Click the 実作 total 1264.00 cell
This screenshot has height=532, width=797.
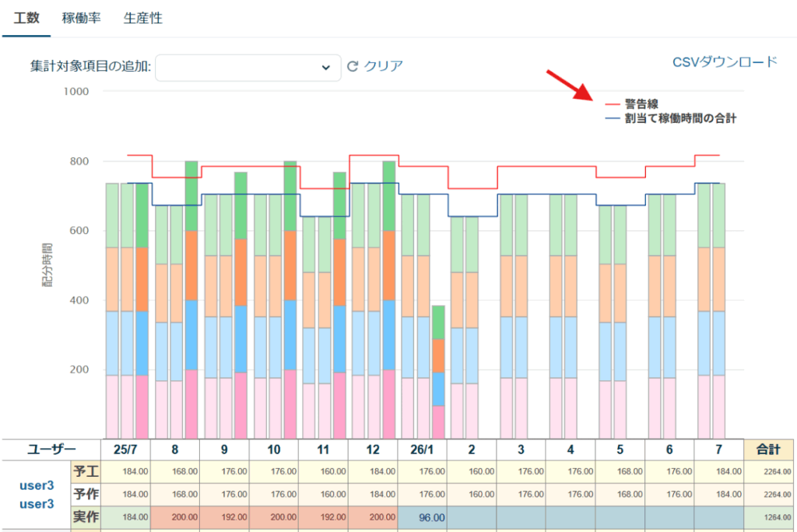click(769, 517)
